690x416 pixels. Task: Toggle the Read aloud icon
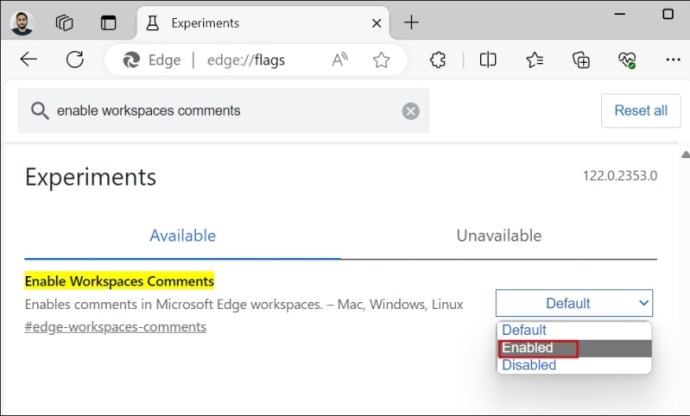pos(340,59)
